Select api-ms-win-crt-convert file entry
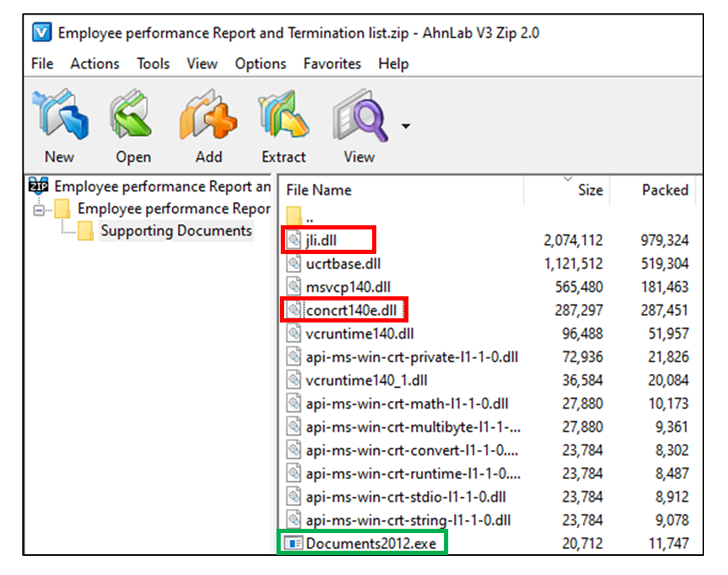Image resolution: width=728 pixels, height=575 pixels. click(x=412, y=450)
